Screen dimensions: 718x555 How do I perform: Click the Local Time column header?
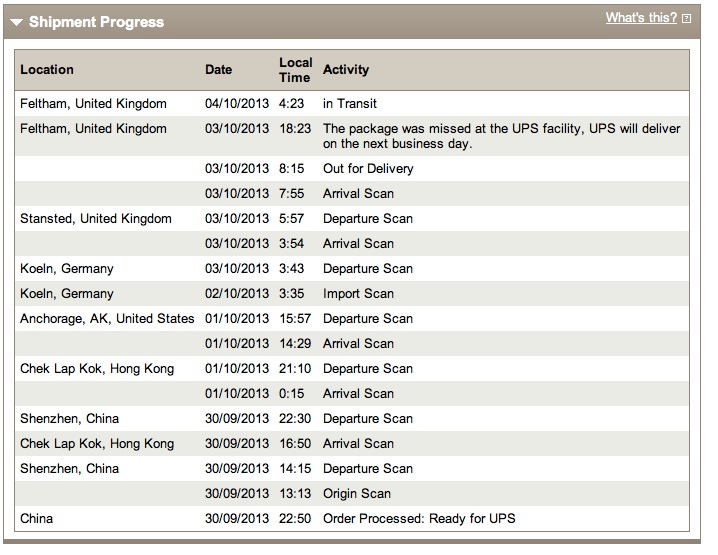point(296,70)
